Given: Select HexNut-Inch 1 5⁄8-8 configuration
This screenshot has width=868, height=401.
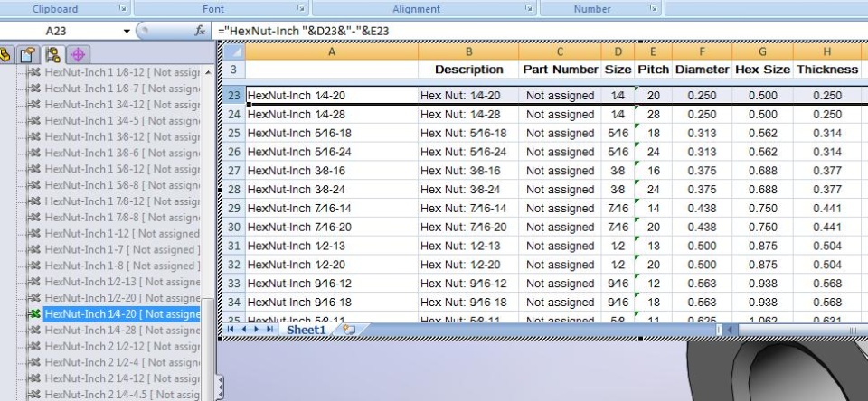Looking at the screenshot, I should pos(122,185).
